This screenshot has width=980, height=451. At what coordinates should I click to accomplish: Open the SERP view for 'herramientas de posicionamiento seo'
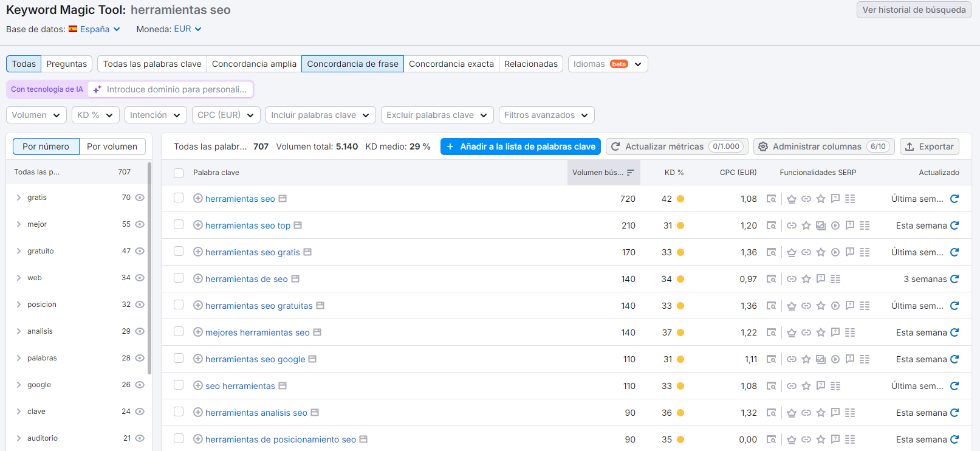pyautogui.click(x=771, y=439)
